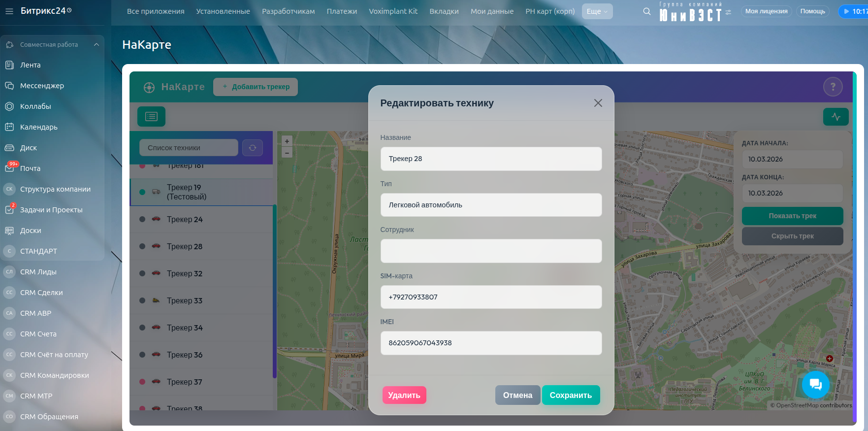
Task: Click Показать трек button
Action: click(792, 216)
